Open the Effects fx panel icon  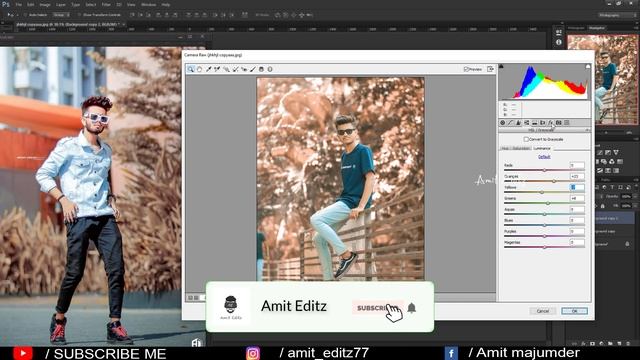coord(551,122)
